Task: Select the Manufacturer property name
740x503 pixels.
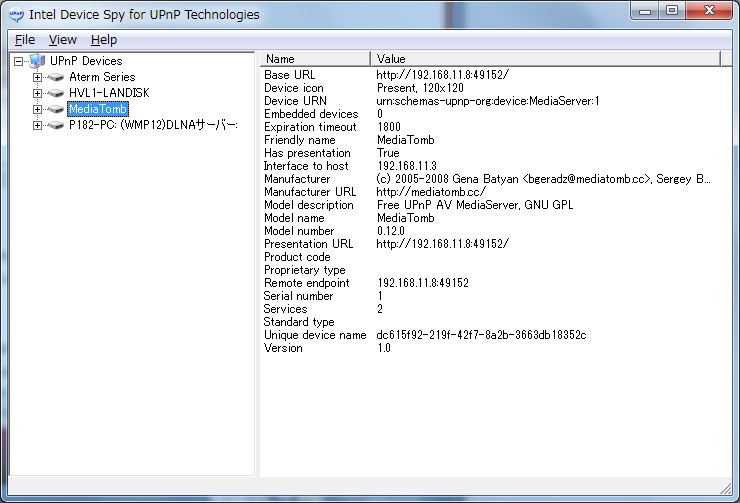Action: [297, 179]
